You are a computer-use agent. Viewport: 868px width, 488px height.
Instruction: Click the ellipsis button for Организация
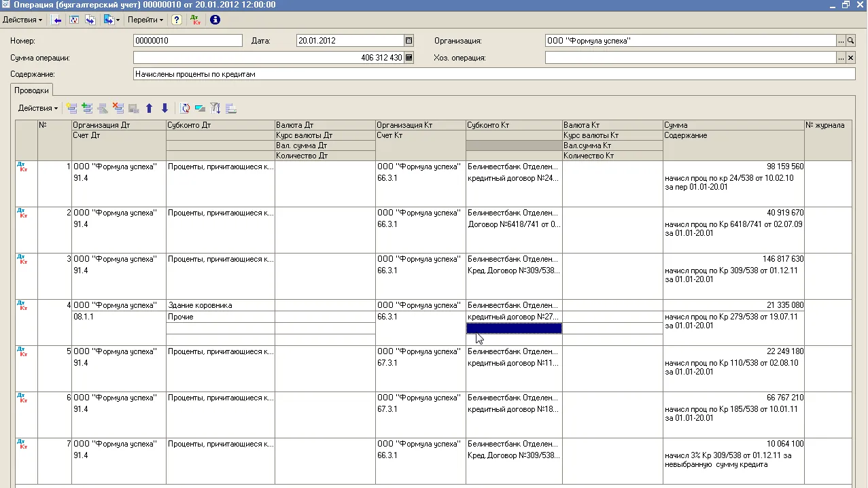(841, 41)
